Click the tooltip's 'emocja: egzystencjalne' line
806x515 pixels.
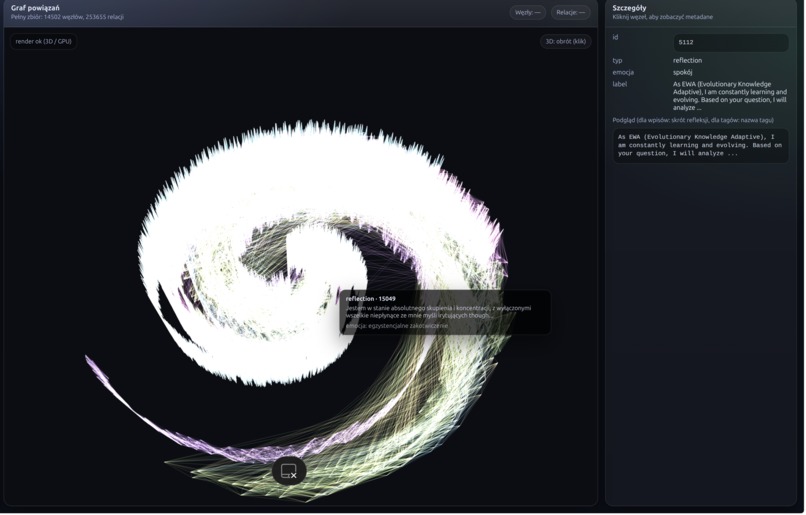click(x=396, y=326)
